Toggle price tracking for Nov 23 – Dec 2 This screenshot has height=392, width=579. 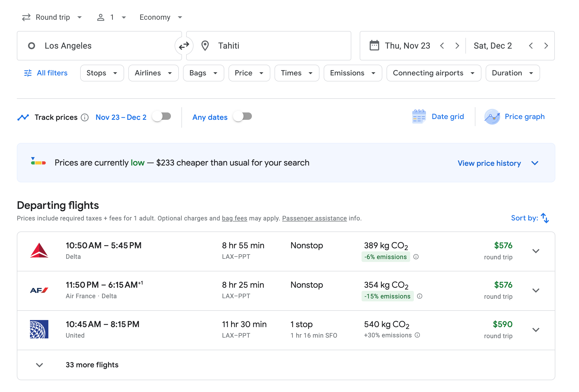click(x=162, y=116)
